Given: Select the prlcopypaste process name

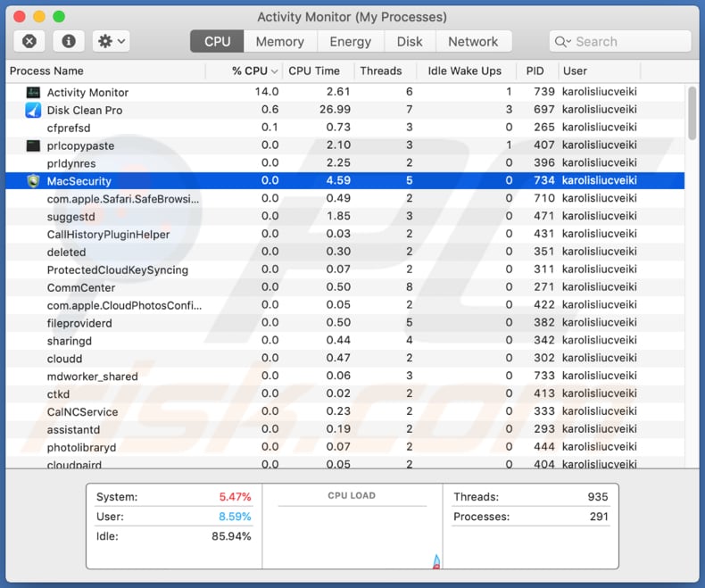Looking at the screenshot, I should 80,145.
